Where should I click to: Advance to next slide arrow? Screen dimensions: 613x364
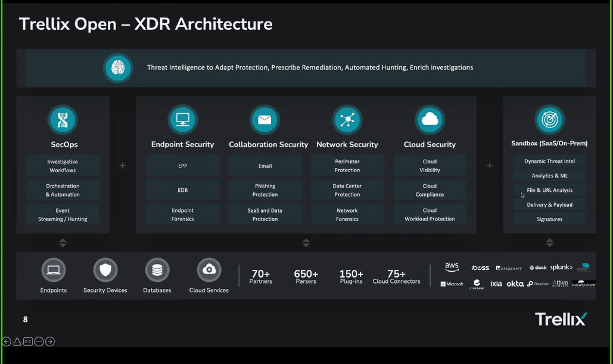pos(50,341)
